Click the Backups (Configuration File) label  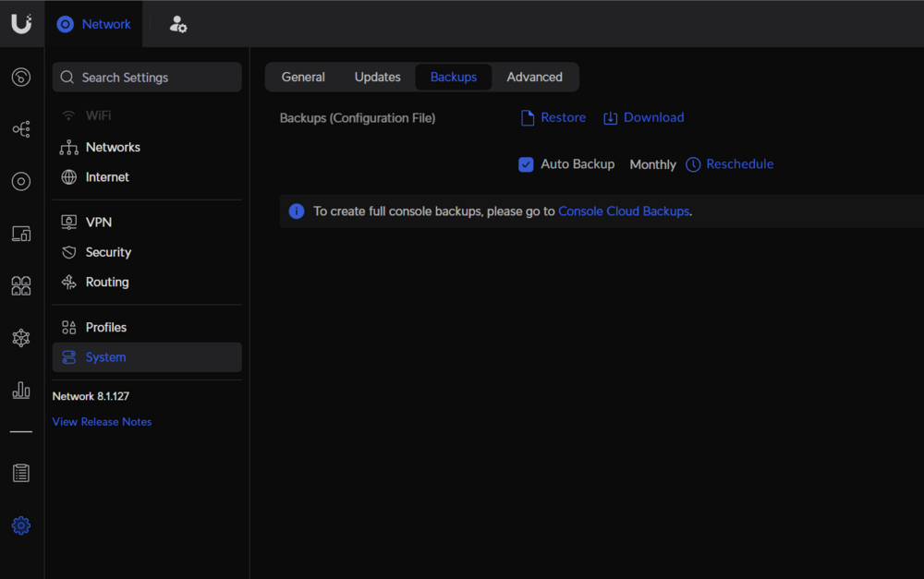coord(358,118)
